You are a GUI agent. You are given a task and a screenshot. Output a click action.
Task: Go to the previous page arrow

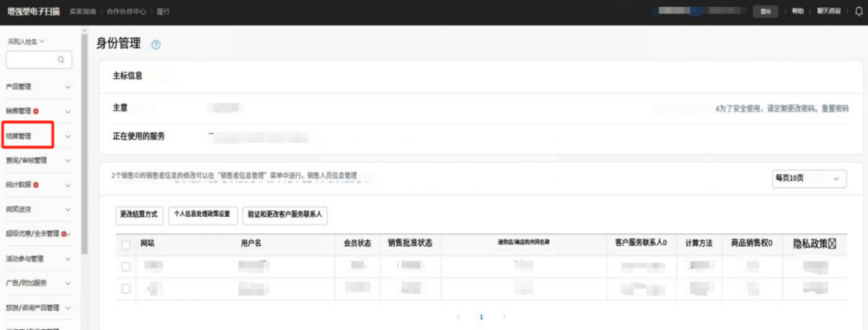coord(459,317)
